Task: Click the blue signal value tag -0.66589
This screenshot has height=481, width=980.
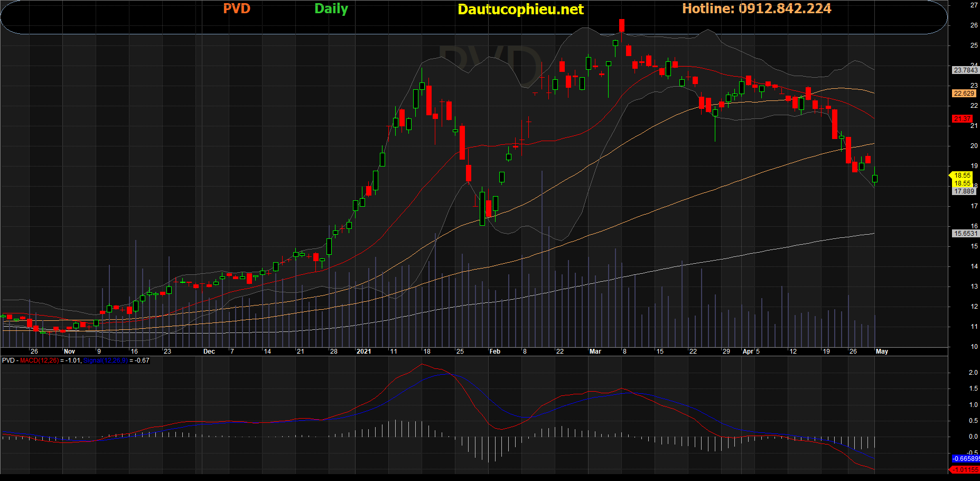Action: [965, 459]
